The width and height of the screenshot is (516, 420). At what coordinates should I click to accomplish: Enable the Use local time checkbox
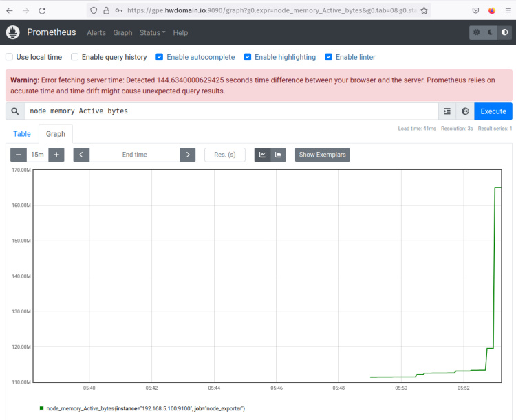(x=10, y=57)
